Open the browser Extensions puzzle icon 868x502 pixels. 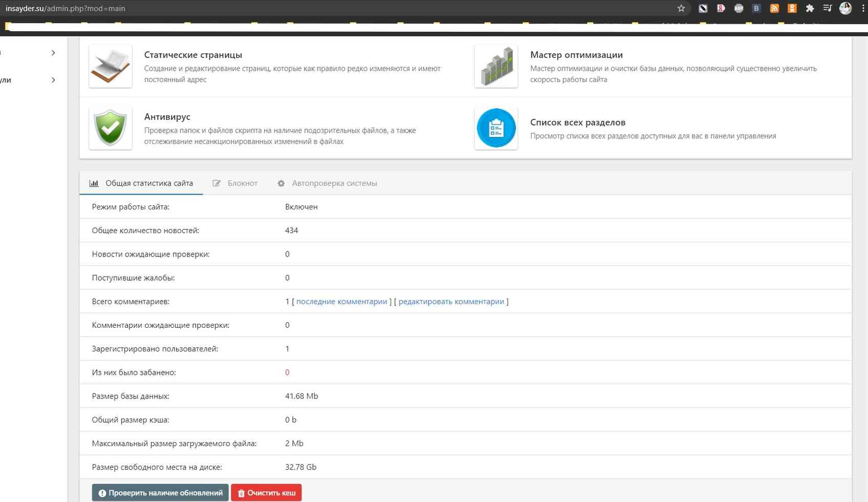coord(810,8)
